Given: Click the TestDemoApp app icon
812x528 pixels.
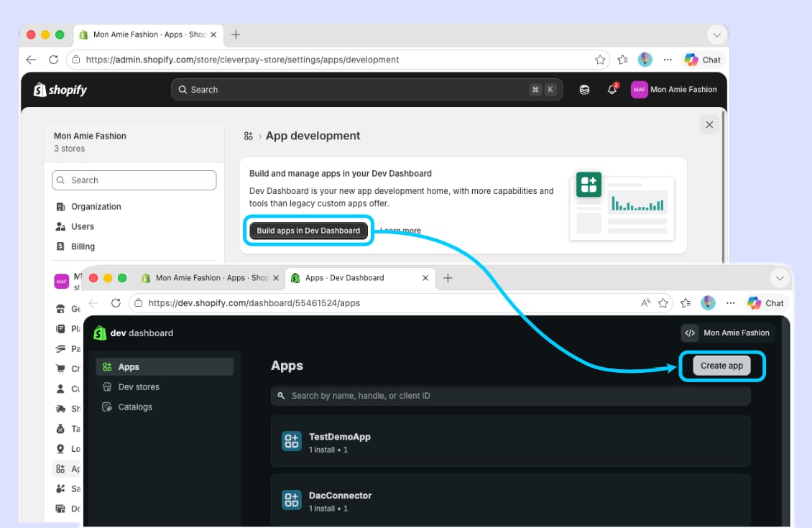Looking at the screenshot, I should 292,442.
